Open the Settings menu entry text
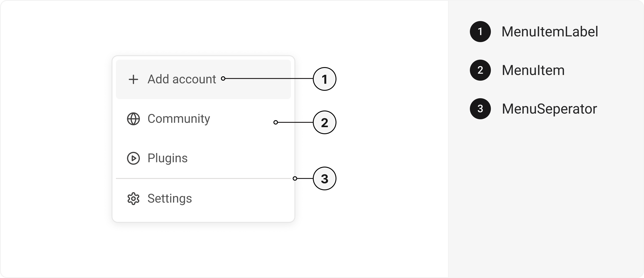The width and height of the screenshot is (644, 278). (170, 198)
